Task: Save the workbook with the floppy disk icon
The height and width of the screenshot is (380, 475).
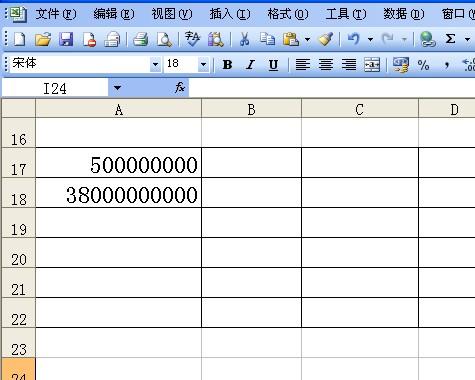Action: (x=66, y=39)
